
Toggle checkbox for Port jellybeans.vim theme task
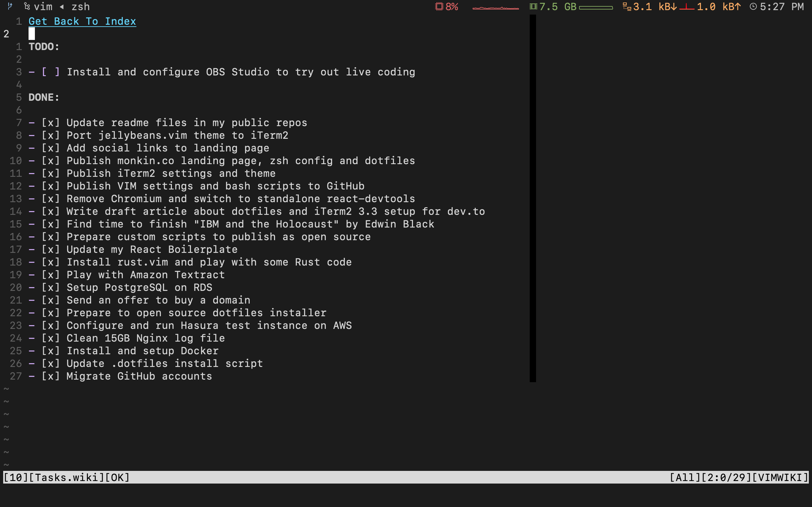coord(51,136)
